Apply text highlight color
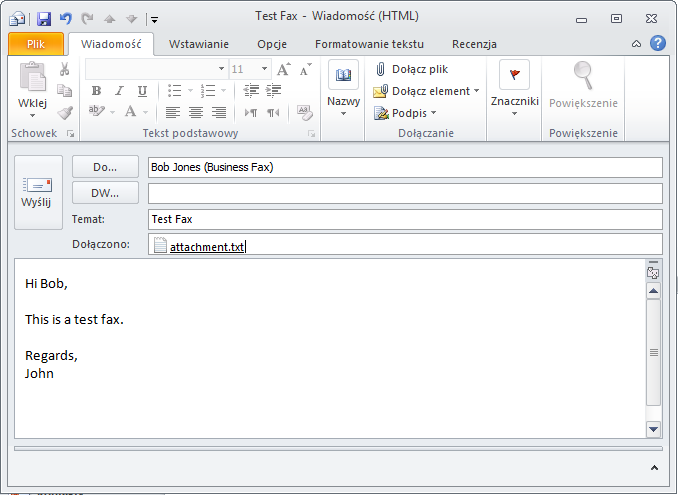678x495 pixels. (96, 112)
